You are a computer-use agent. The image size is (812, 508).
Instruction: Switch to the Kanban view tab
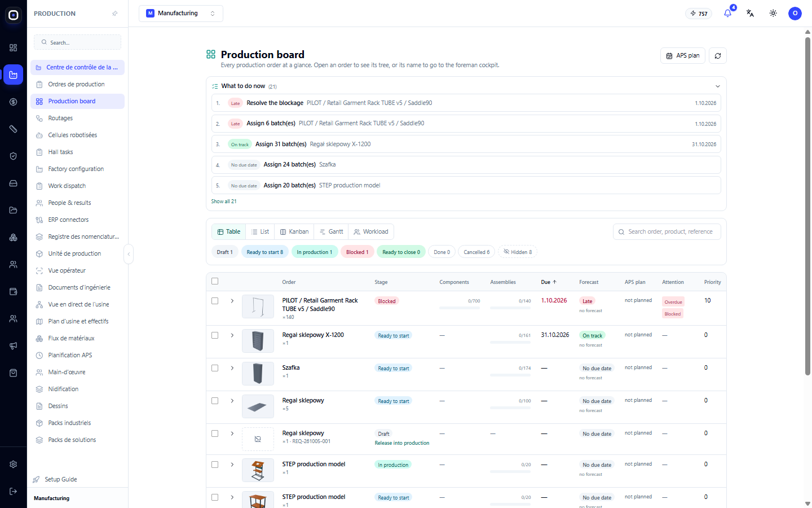pyautogui.click(x=294, y=232)
